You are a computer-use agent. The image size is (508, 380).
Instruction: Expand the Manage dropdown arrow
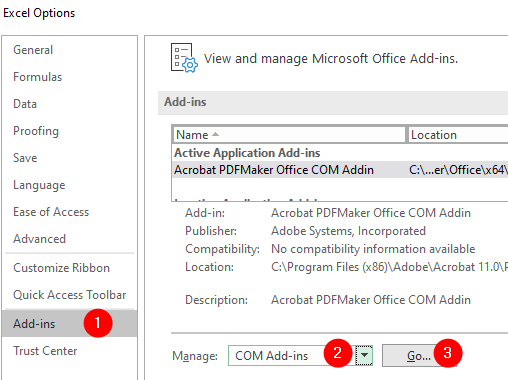(x=364, y=355)
